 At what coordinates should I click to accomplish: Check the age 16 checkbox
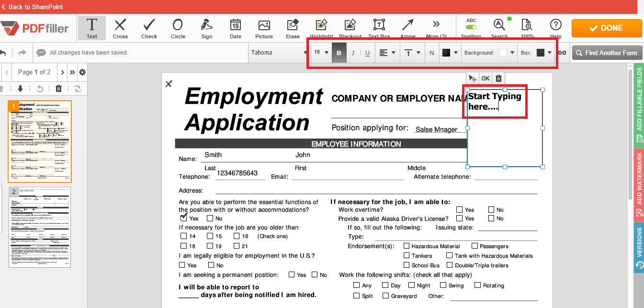point(237,236)
